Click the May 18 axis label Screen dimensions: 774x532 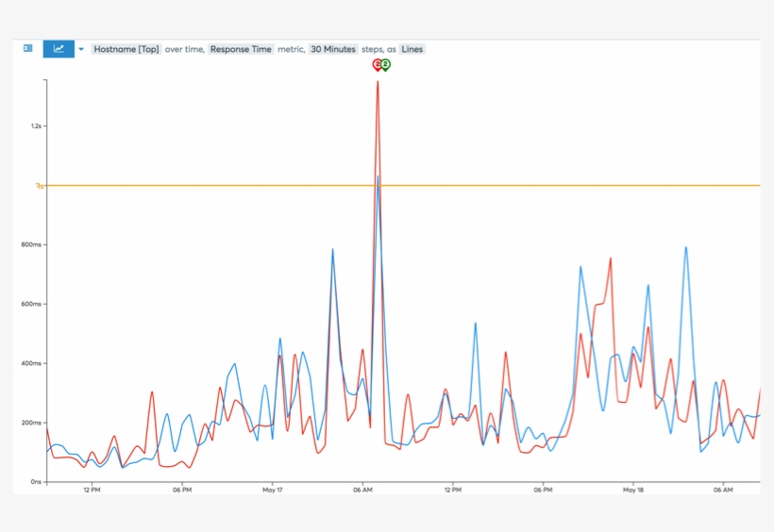(632, 490)
